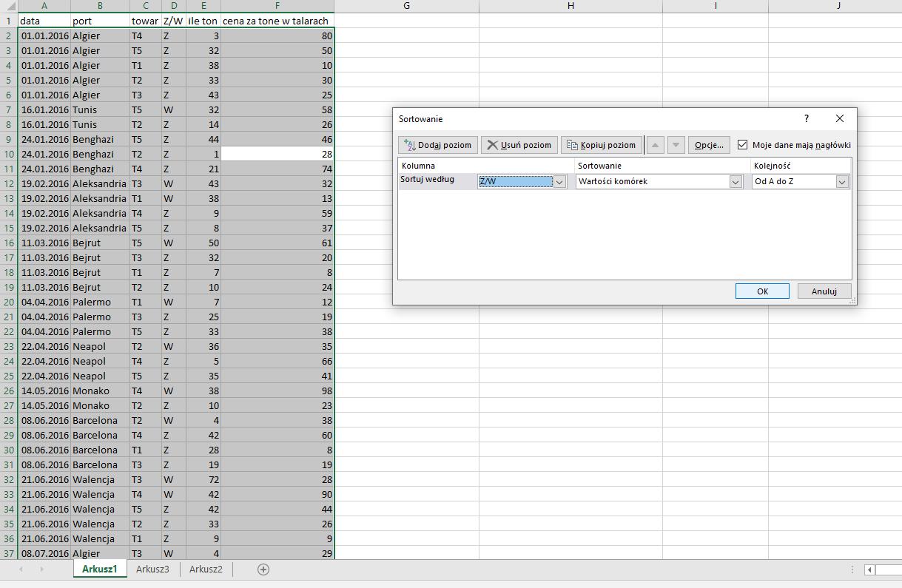Copy the sort level (Kopiuj poziom)
The image size is (902, 588).
click(x=602, y=145)
